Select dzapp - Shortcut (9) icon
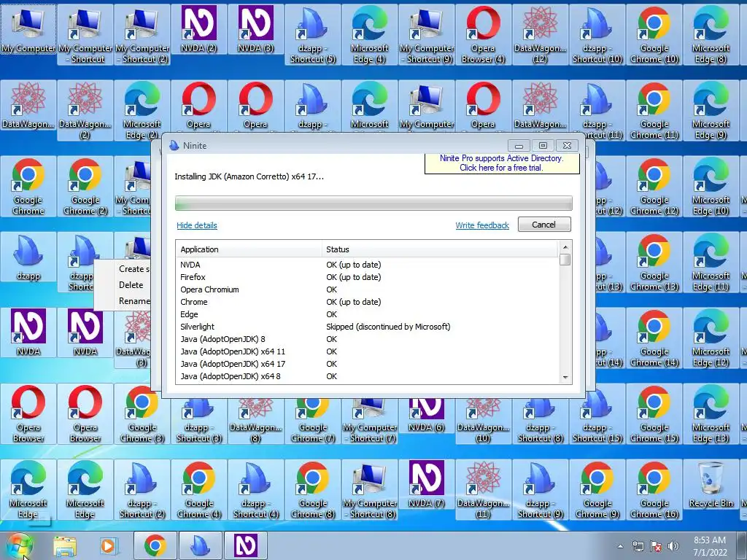Viewport: 747px width, 560px height. pyautogui.click(x=541, y=490)
